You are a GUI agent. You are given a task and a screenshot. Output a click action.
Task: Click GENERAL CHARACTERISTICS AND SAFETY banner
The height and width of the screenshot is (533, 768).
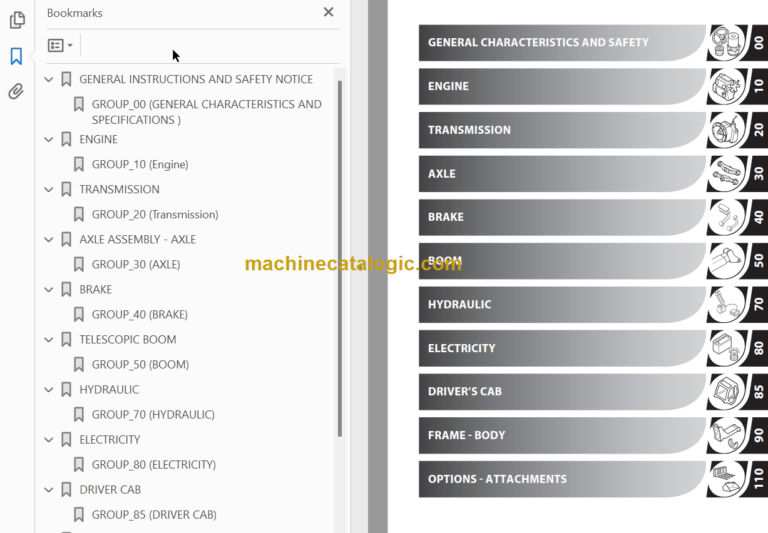562,43
